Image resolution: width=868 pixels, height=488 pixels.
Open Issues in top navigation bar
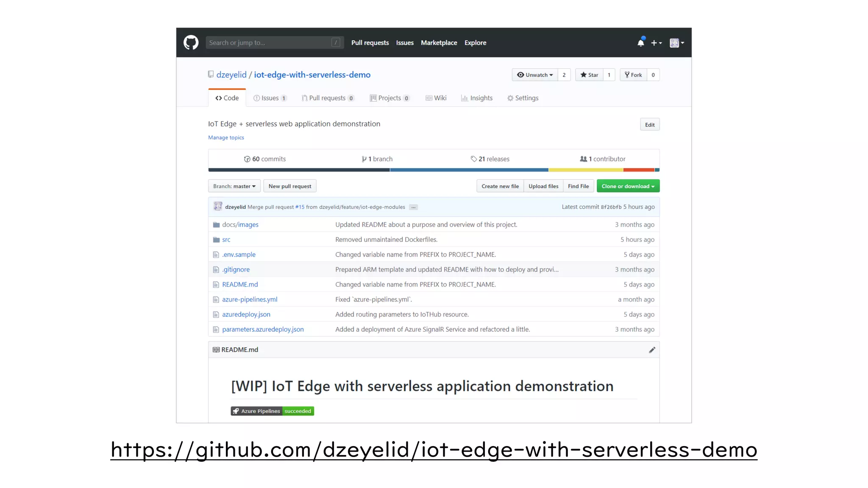(405, 43)
